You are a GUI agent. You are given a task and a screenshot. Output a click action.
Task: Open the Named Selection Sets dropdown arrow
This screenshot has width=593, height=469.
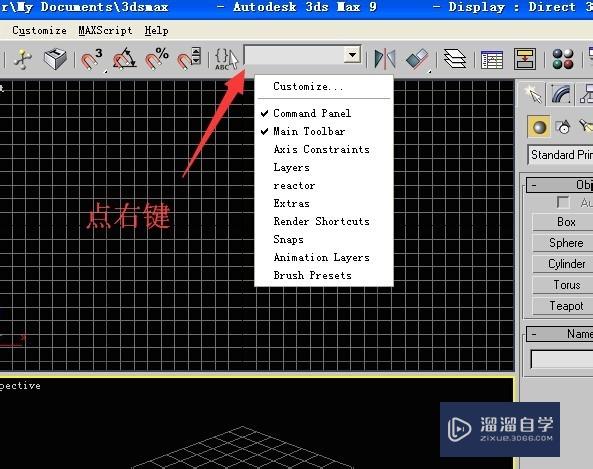352,55
